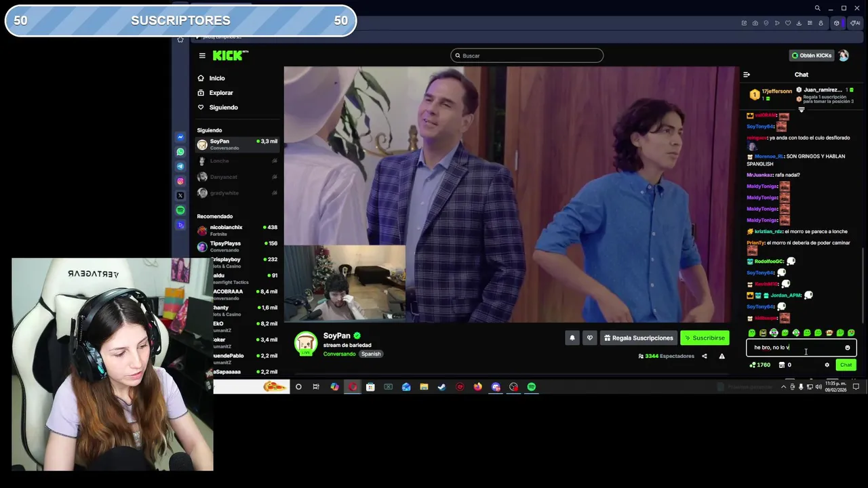
Task: Open WhatsApp in browser sidebar
Action: [x=180, y=152]
